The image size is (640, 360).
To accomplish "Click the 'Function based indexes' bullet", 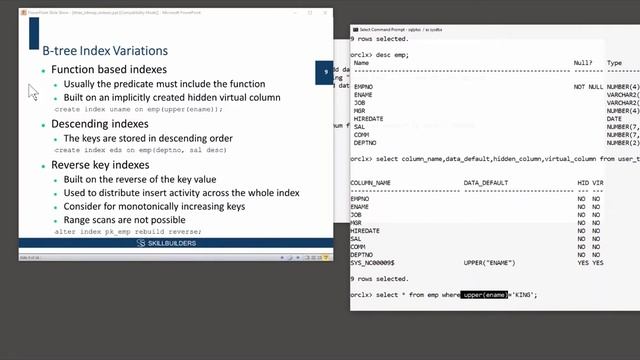I will point(109,69).
